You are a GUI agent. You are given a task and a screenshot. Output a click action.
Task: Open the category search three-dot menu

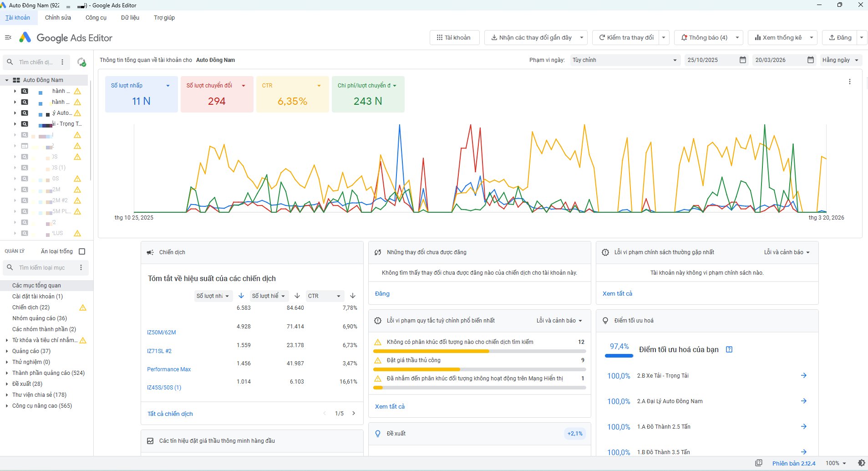(x=81, y=267)
